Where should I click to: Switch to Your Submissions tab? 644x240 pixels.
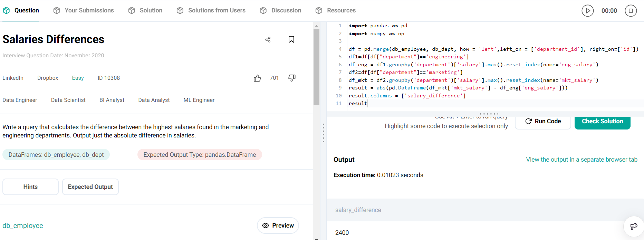[84, 10]
